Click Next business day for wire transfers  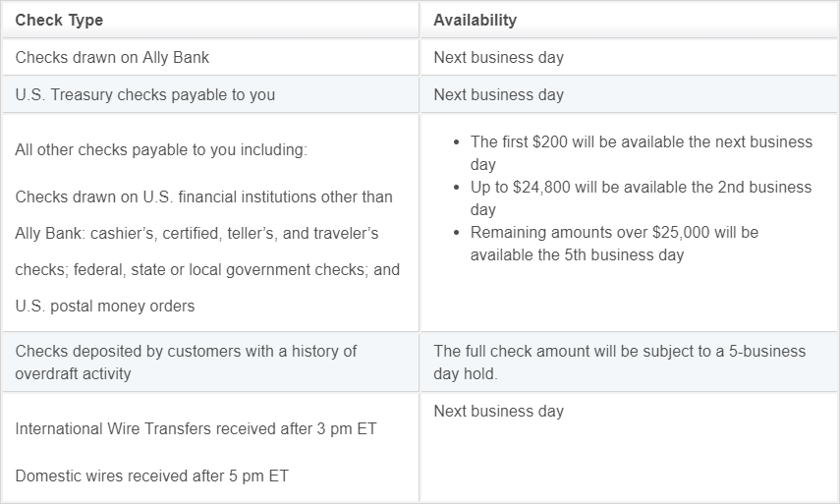coord(498,411)
